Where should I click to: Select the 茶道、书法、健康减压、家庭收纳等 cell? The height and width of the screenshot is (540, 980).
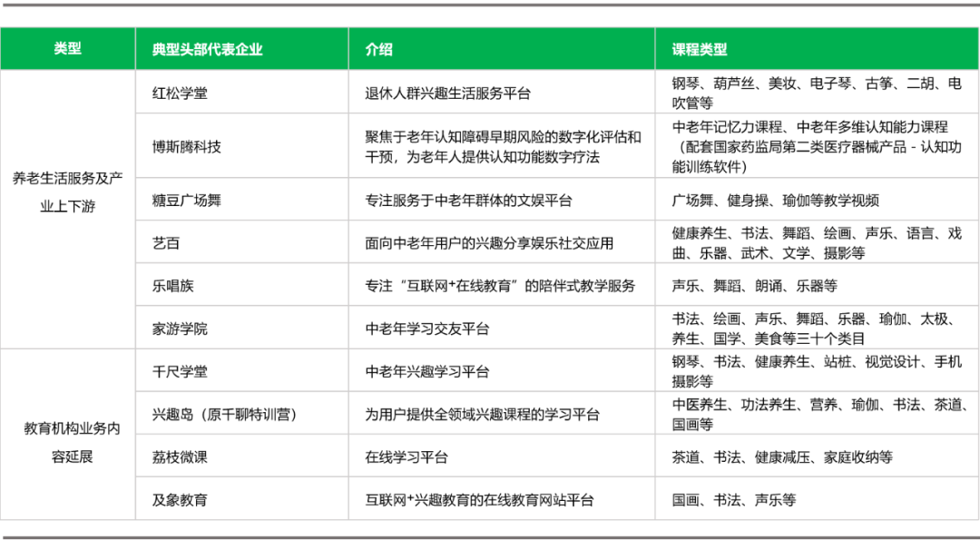point(782,457)
